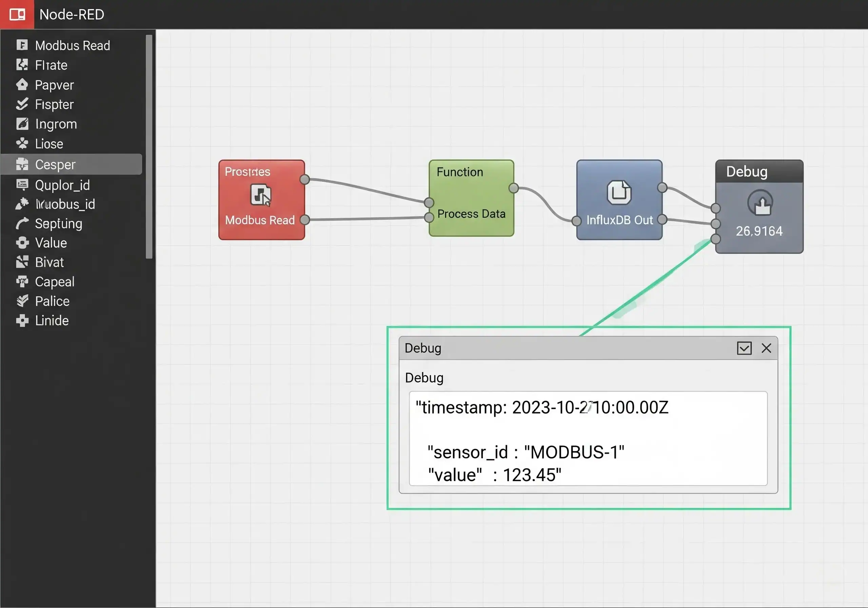Close the Debug popup panel
The height and width of the screenshot is (608, 868).
[766, 348]
